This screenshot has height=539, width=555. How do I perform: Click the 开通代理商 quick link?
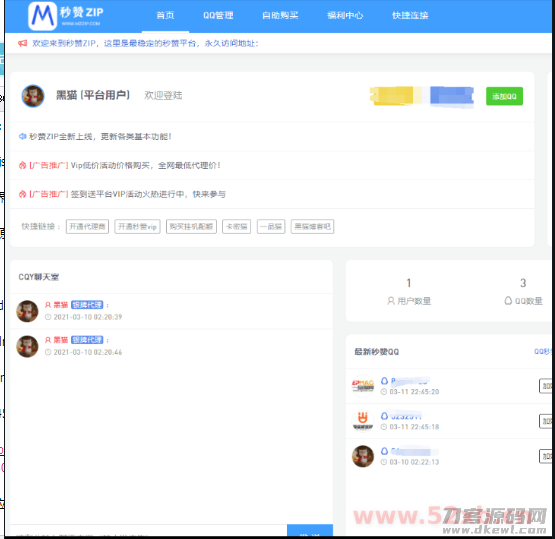(87, 227)
